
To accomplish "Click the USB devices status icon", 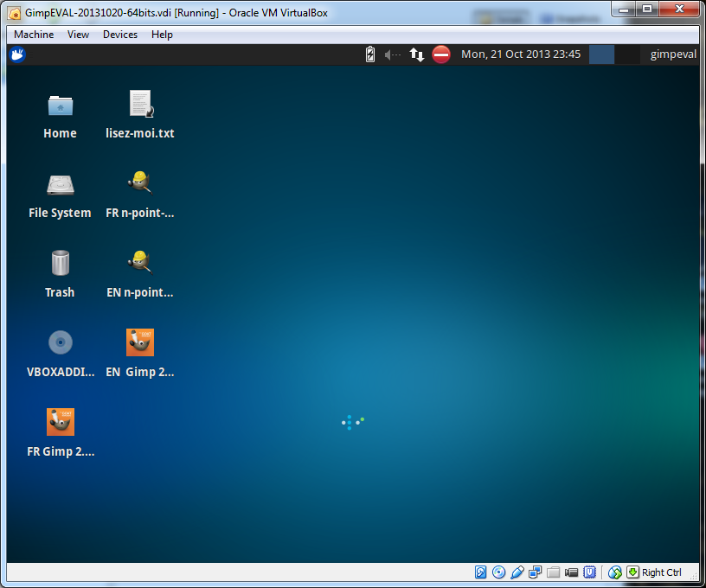I will (517, 572).
